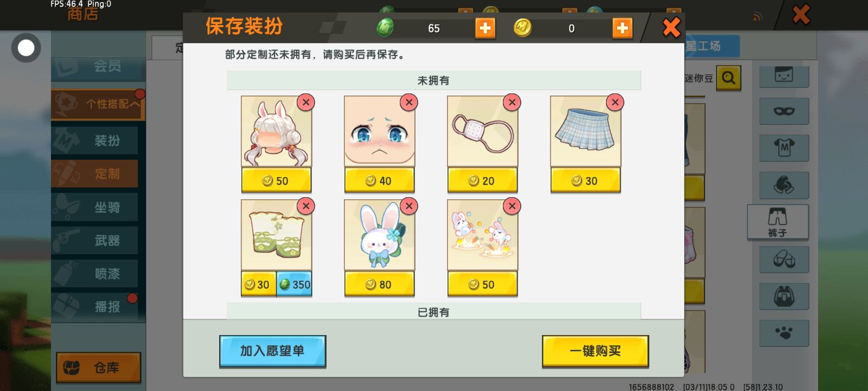Remove the bunny ear hair item
Viewport: 868px width, 391px height.
306,102
